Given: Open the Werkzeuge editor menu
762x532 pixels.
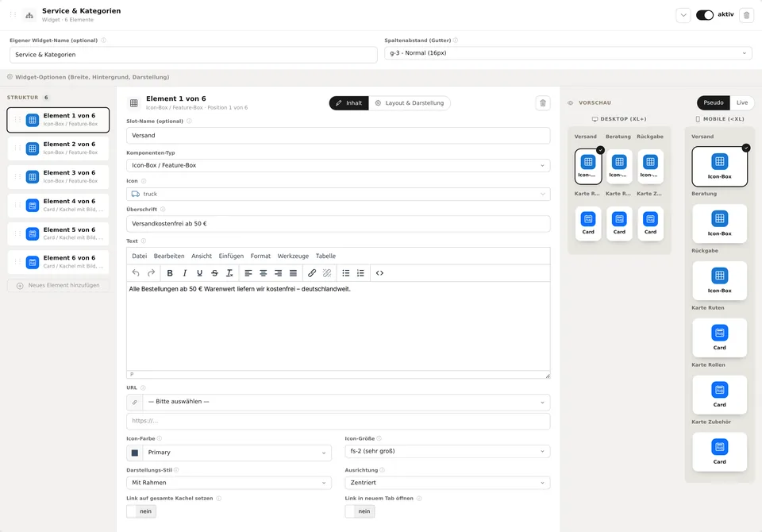Looking at the screenshot, I should 293,256.
